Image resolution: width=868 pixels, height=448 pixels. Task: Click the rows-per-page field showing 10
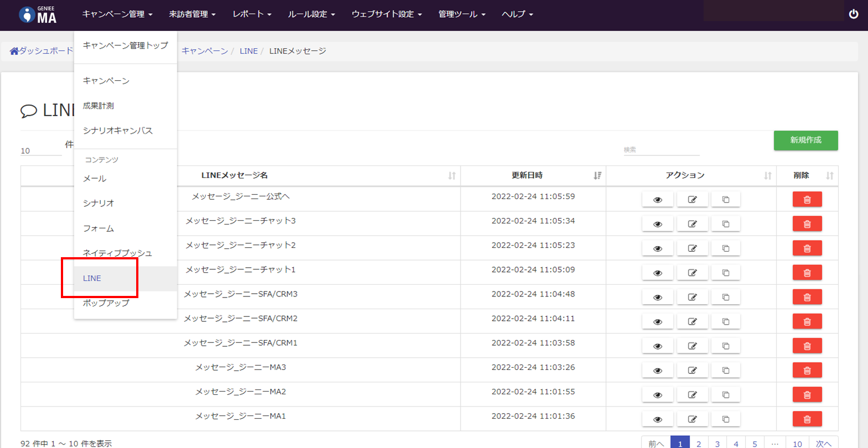tap(41, 150)
